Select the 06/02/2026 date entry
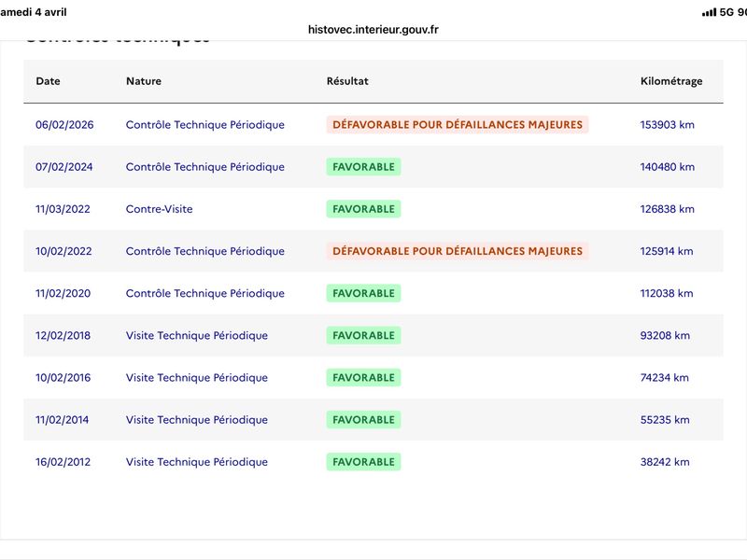 pos(64,125)
